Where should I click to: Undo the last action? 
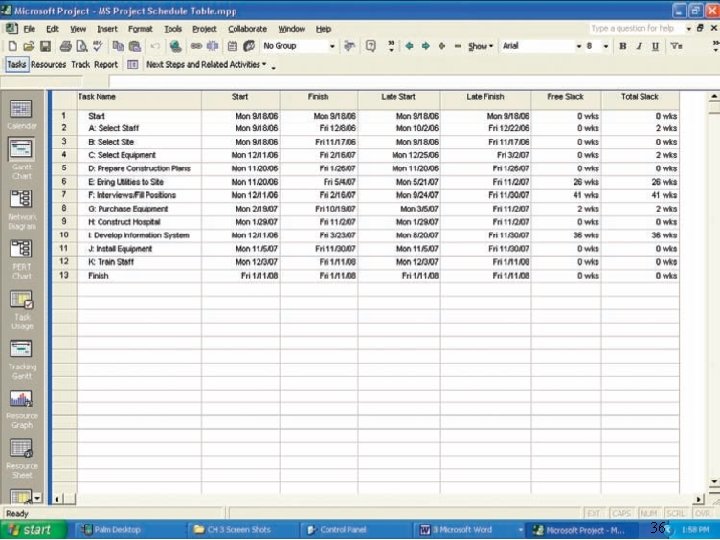155,46
